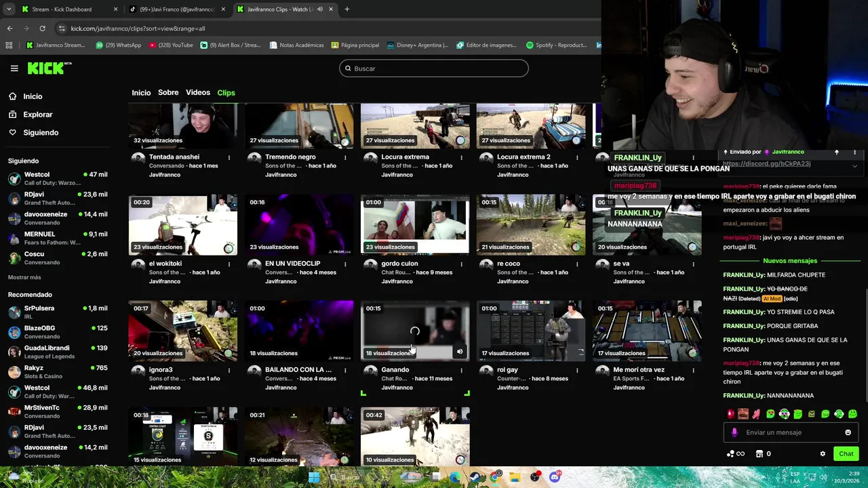Insert the laughing man face emote

[743, 414]
